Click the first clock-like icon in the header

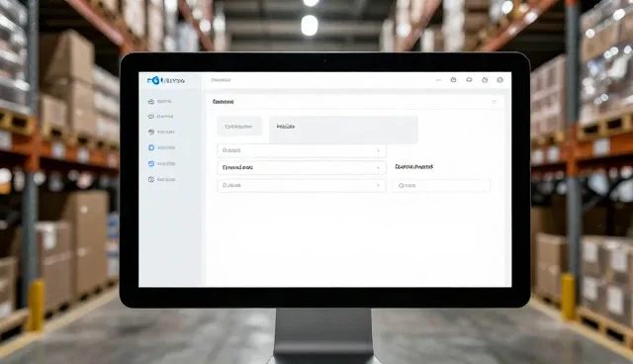click(453, 80)
